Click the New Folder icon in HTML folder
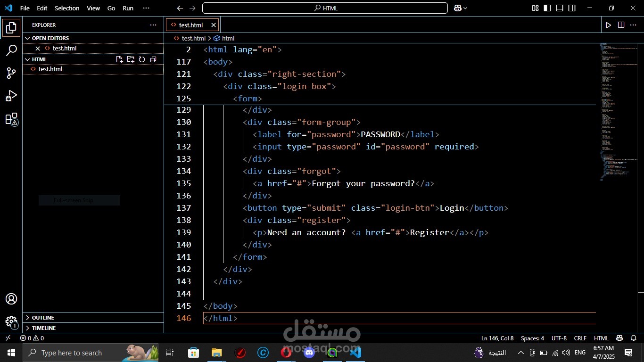Screen dimensions: 644x362 coord(131,59)
